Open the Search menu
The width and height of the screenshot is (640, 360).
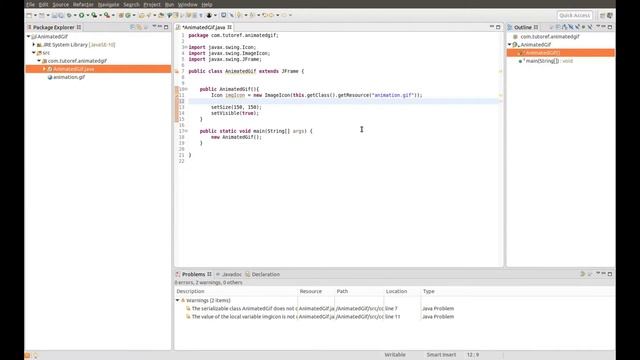click(131, 4)
